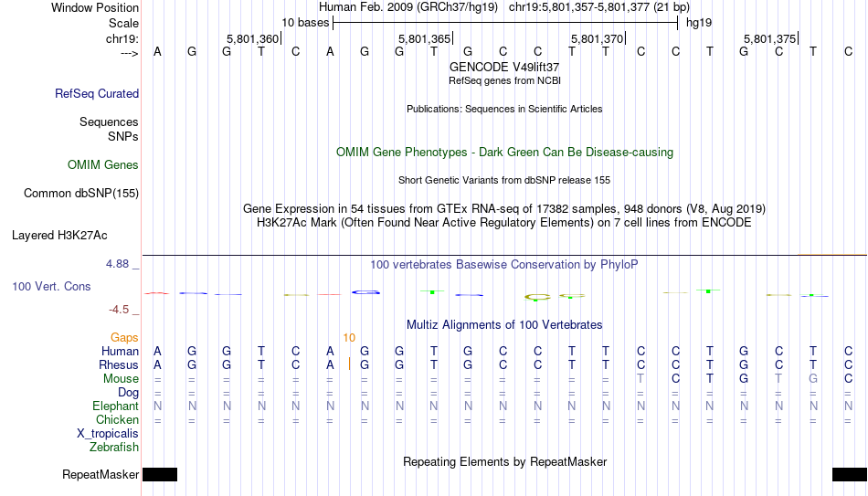The image size is (868, 496).
Task: Click the RefSeq genes from NCBI title
Action: [x=504, y=80]
